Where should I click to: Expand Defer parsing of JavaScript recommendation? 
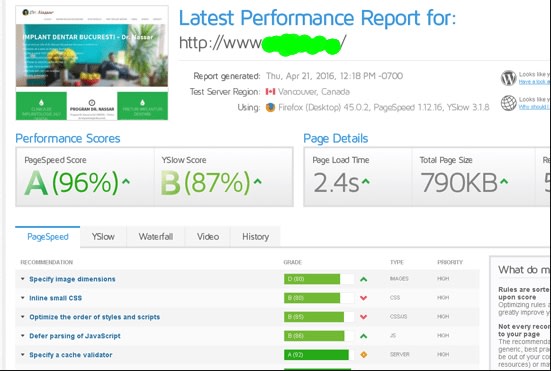point(23,336)
